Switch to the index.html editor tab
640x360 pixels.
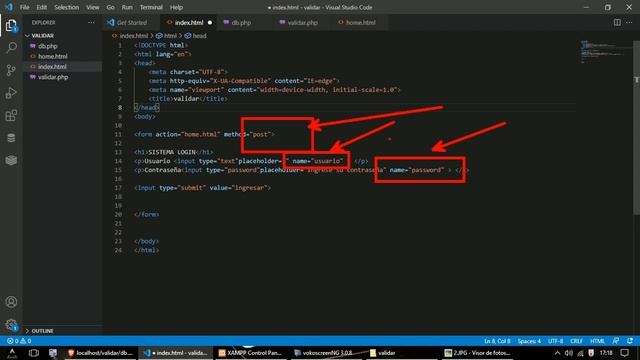189,22
